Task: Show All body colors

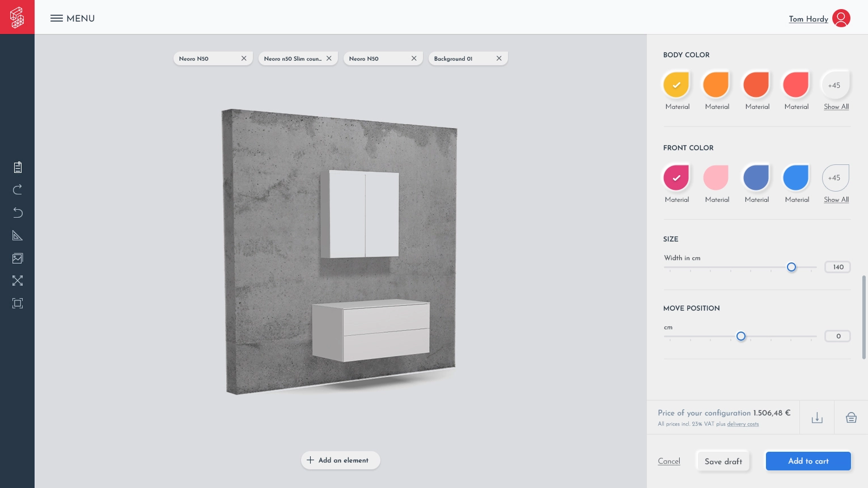Action: (x=836, y=107)
